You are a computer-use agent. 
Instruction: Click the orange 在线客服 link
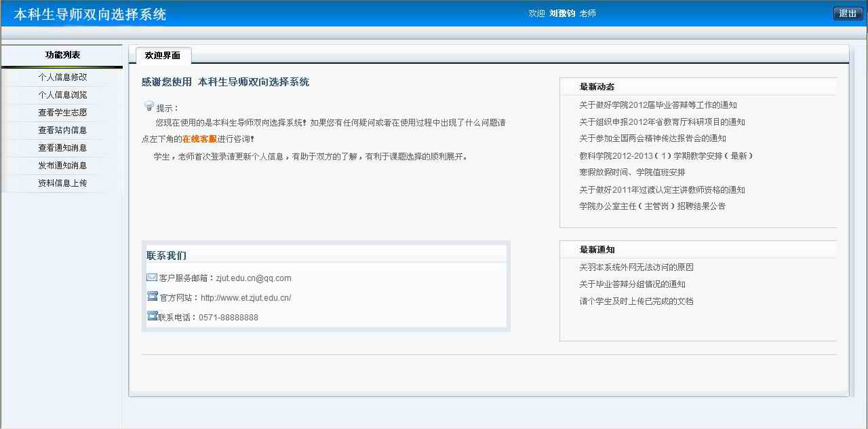click(x=199, y=139)
